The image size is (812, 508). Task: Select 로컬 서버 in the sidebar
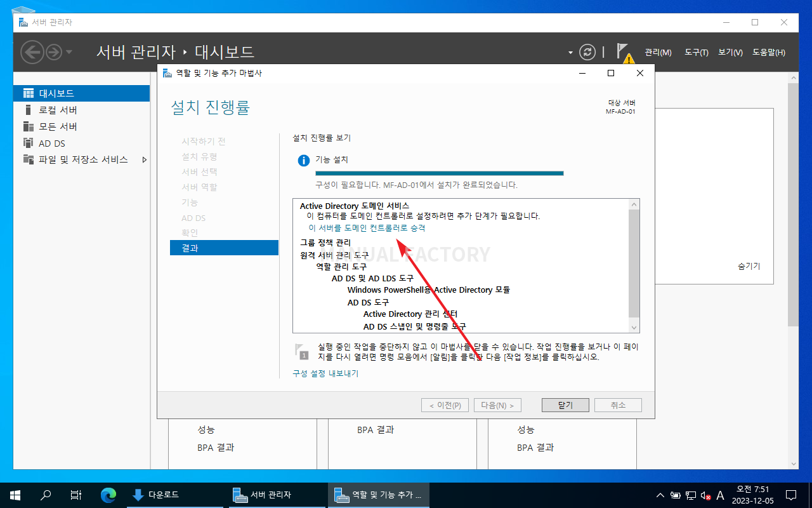coord(81,110)
